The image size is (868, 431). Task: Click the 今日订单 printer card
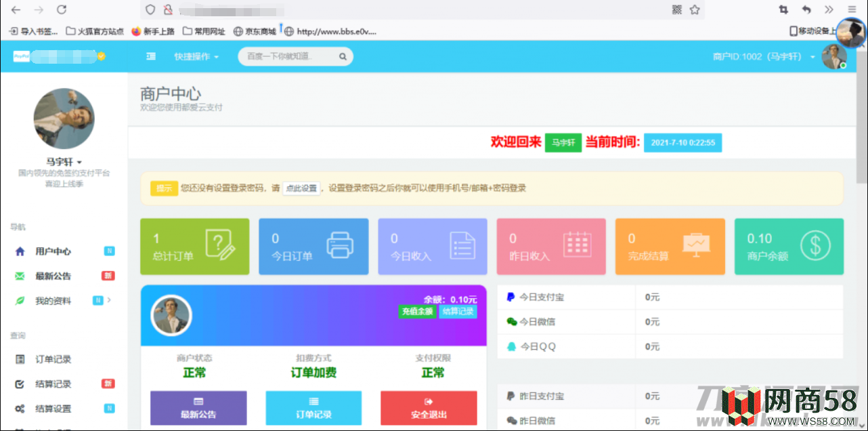(313, 247)
